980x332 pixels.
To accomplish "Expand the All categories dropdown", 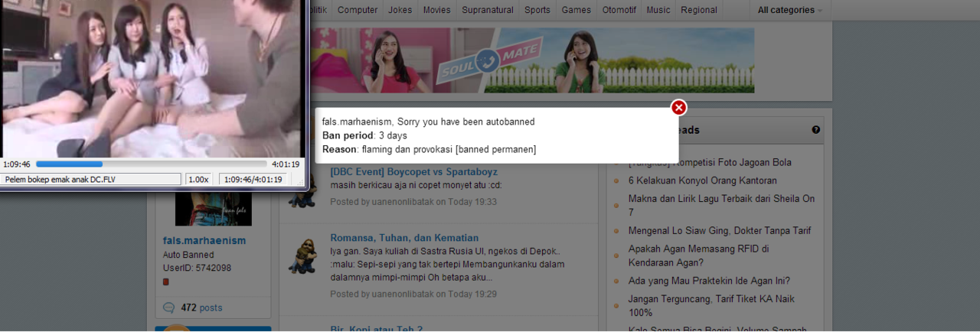I will point(790,10).
